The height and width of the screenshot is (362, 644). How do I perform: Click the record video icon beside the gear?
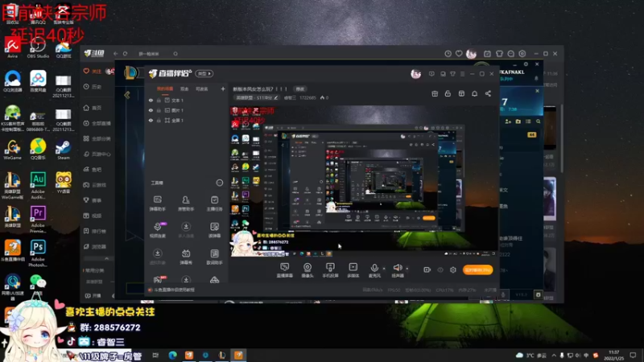coord(427,269)
